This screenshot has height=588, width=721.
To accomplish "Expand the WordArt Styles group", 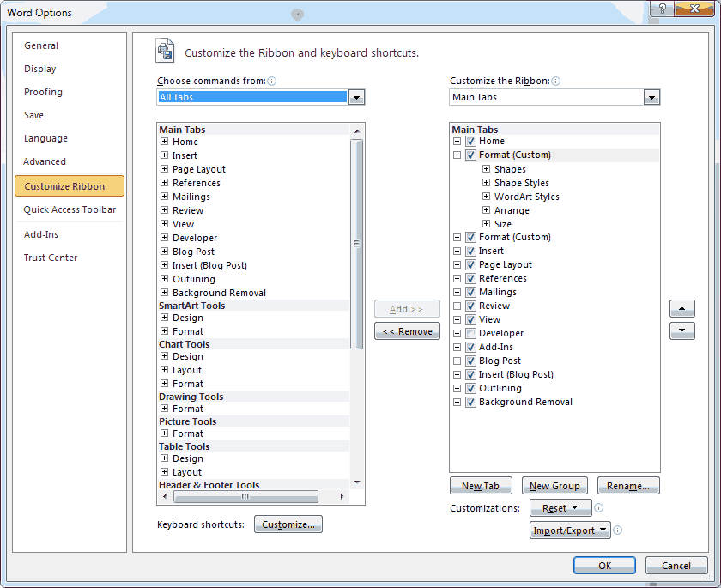I will pos(486,197).
